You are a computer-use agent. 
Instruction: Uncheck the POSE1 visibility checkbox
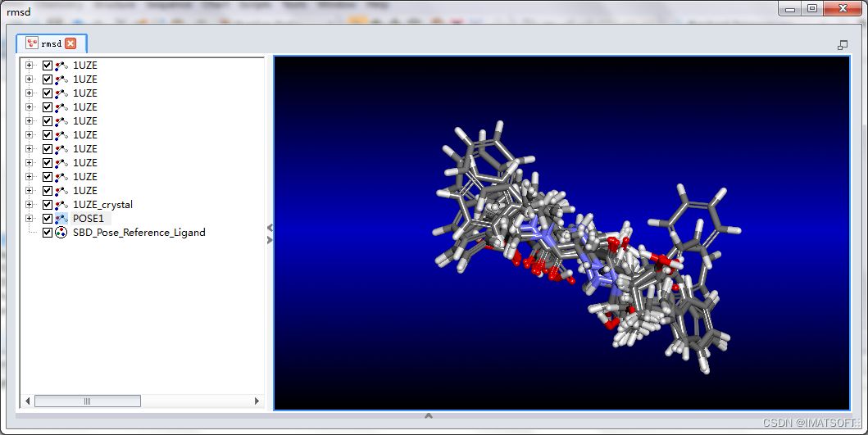[x=47, y=218]
